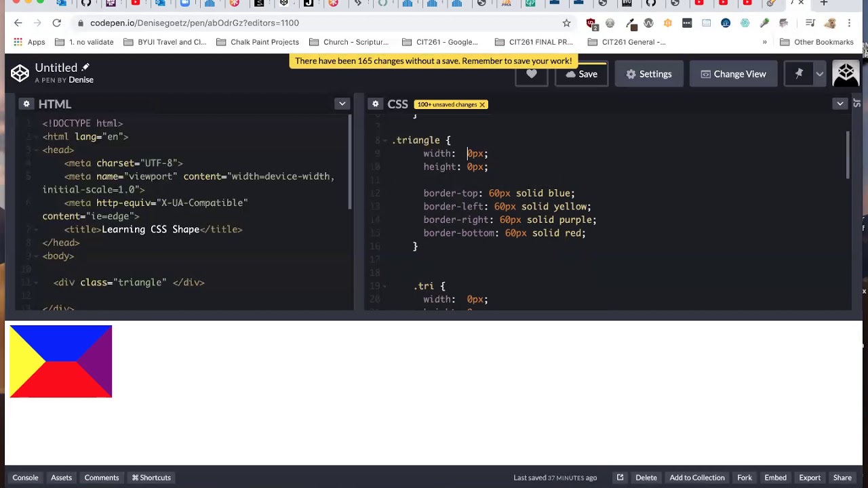Open Chalk Paint Projects bookmark folder
Image resolution: width=868 pixels, height=488 pixels.
pyautogui.click(x=258, y=42)
